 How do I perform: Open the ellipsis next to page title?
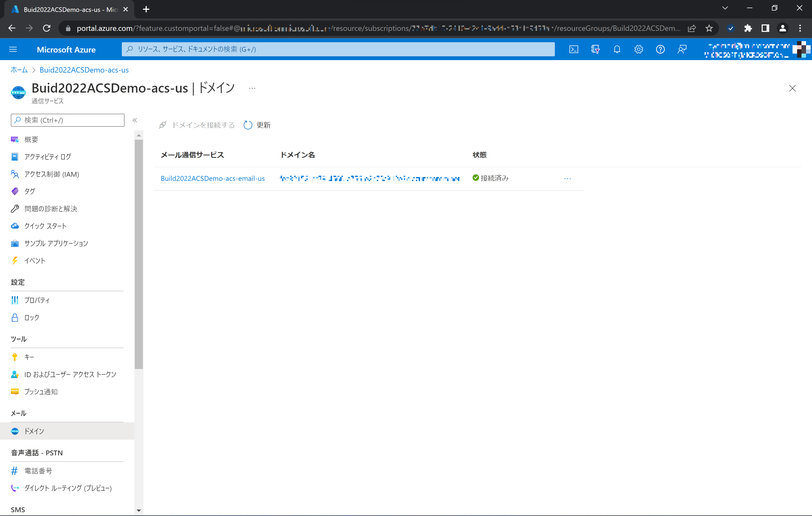point(252,88)
